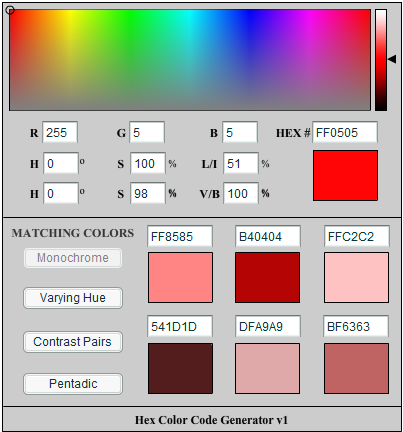Screen dimensions: 403x432
Task: Click the Monochrome matching colors button
Action: [73, 258]
